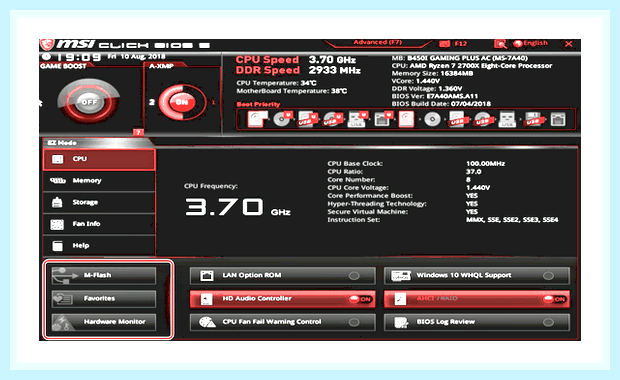620x380 pixels.
Task: Launch the M-Flash utility
Action: click(x=104, y=275)
